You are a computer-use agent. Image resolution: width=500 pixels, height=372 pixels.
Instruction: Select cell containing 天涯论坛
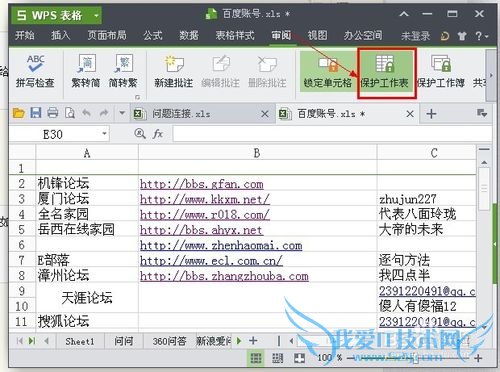[87, 298]
